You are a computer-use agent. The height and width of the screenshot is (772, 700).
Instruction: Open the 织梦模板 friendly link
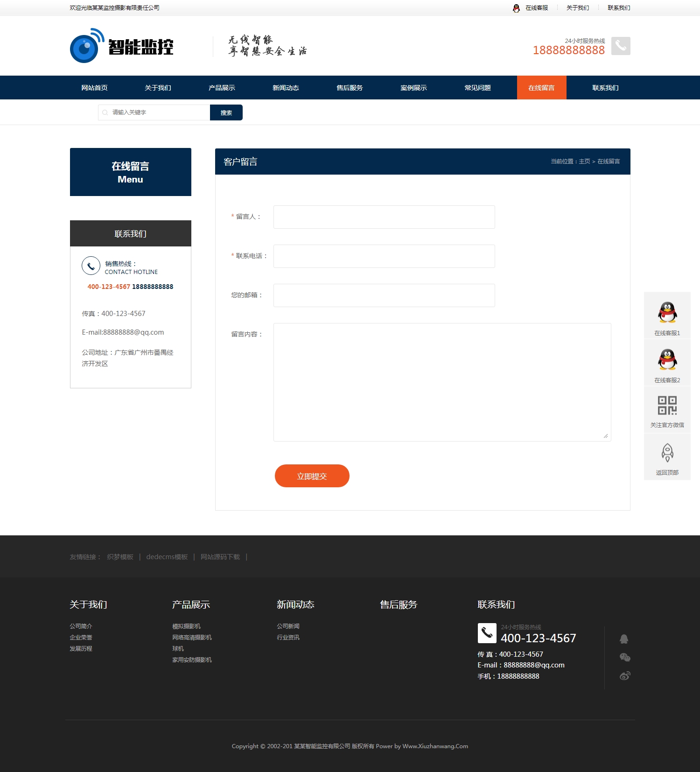(x=120, y=557)
